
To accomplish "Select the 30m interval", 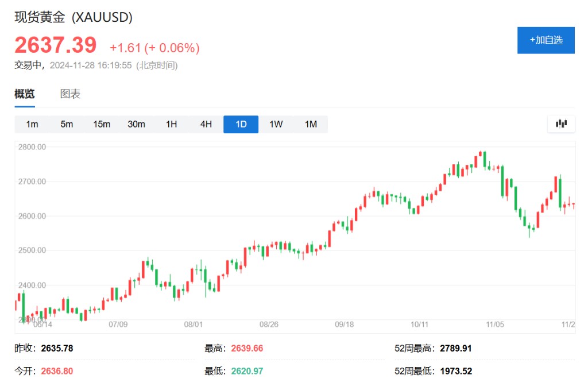I will 137,124.
